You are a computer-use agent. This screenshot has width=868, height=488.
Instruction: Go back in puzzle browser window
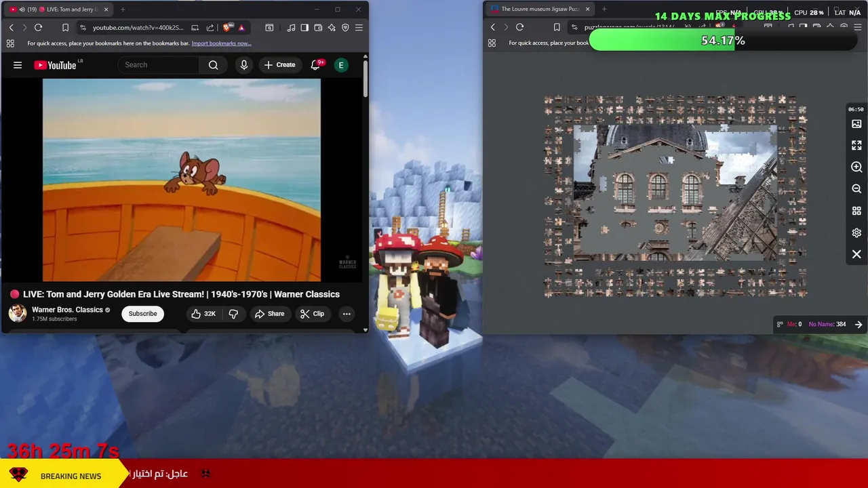492,27
